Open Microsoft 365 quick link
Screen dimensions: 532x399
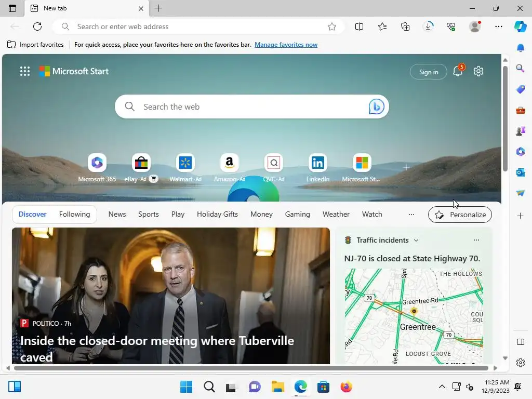pos(97,168)
